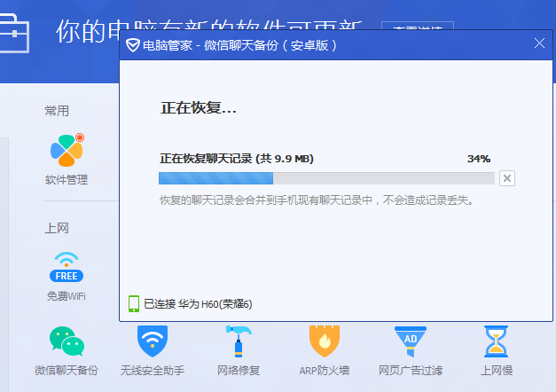This screenshot has height=392, width=556.
Task: Click the 正在恢复... heading
Action: [199, 108]
